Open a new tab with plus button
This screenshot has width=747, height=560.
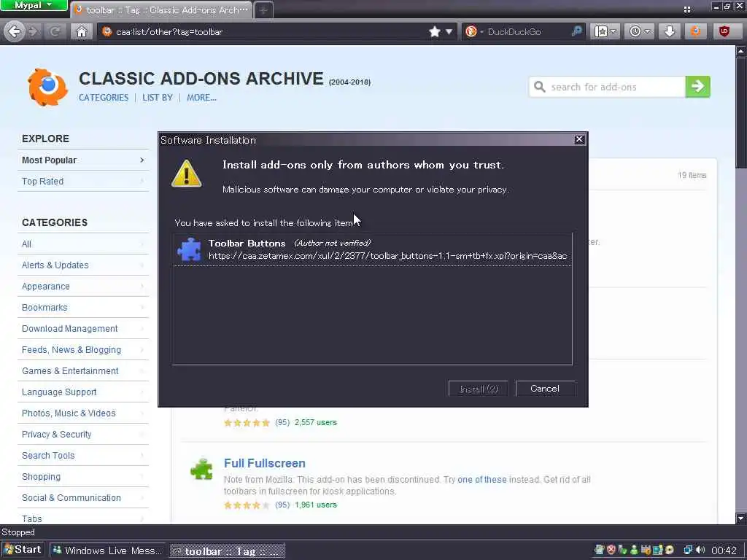(x=263, y=10)
